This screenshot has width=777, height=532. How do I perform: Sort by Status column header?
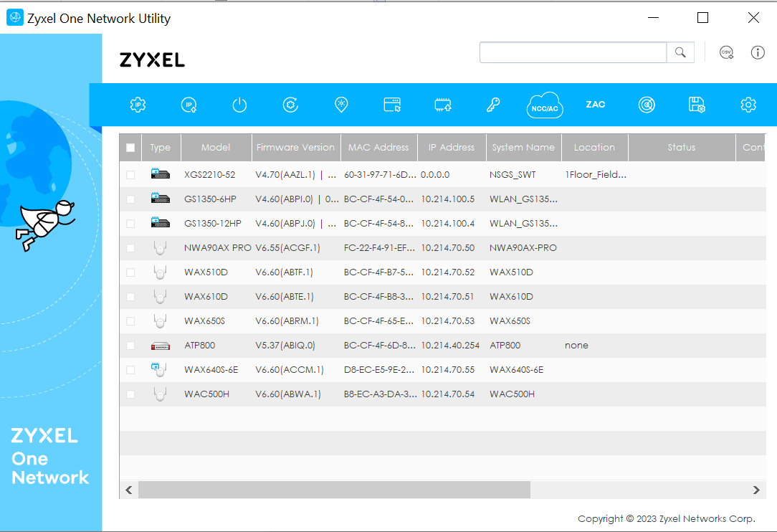(682, 147)
